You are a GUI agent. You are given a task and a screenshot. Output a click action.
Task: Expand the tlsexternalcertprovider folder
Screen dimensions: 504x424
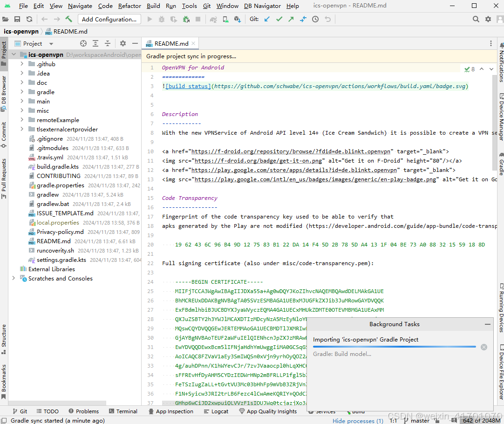(22, 129)
